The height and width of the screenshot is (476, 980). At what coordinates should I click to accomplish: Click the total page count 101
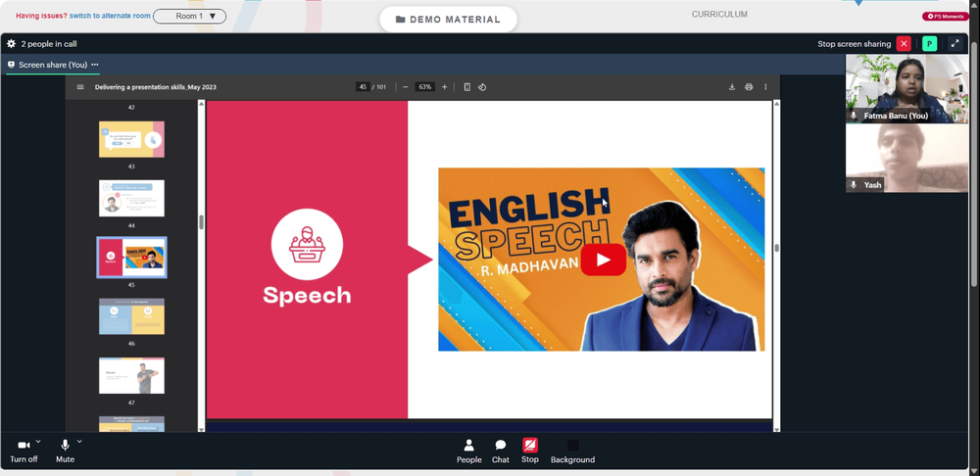coord(381,87)
